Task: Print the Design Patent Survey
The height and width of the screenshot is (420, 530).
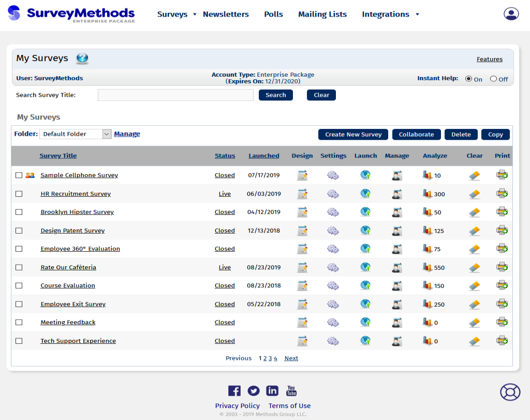Action: (x=502, y=230)
